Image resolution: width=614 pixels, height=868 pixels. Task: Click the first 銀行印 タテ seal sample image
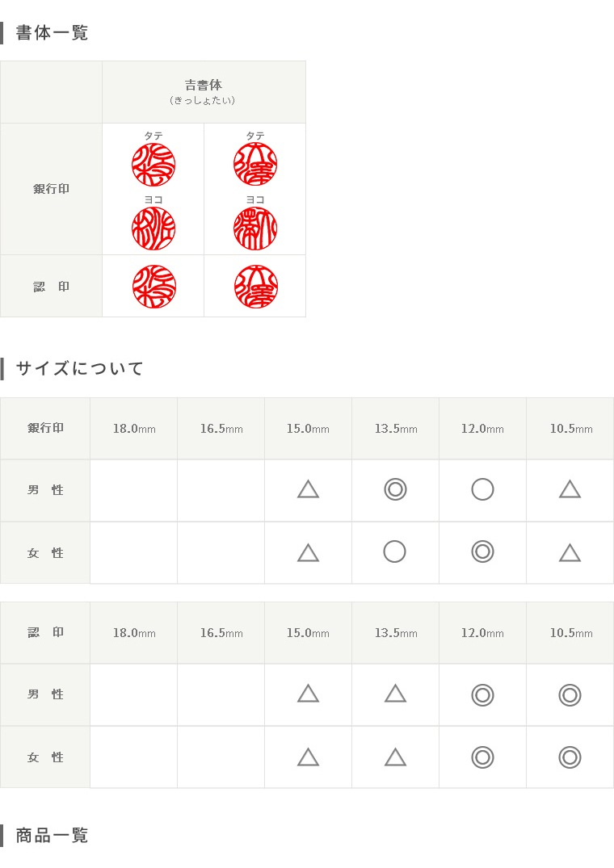(153, 165)
